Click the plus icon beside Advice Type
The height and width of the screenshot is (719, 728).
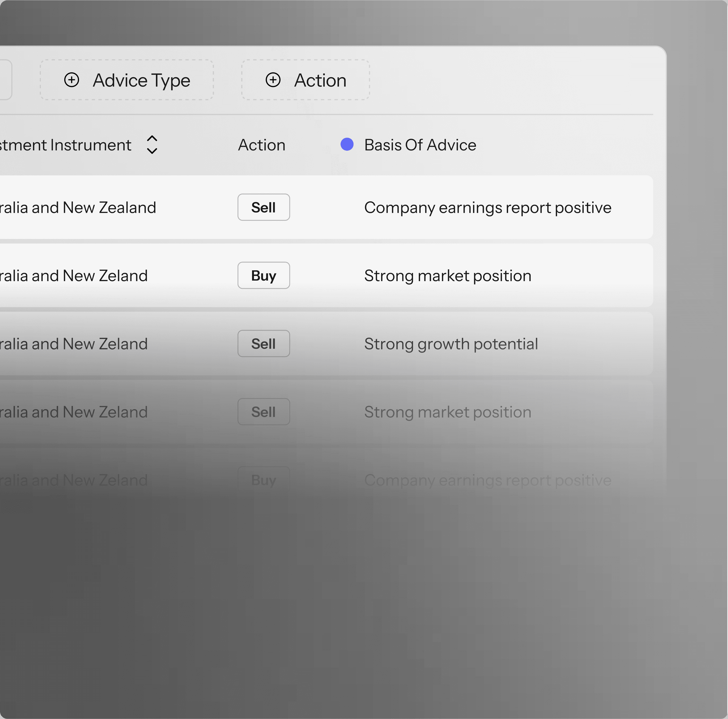coord(72,80)
